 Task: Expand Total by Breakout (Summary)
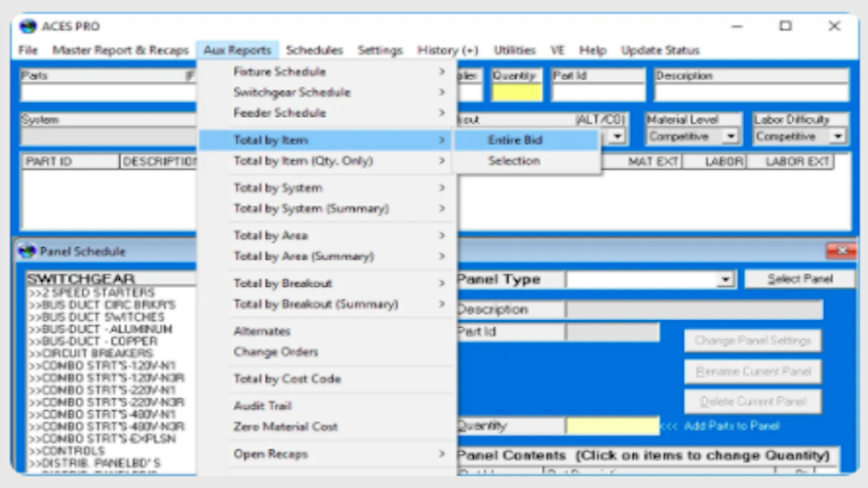(327, 304)
